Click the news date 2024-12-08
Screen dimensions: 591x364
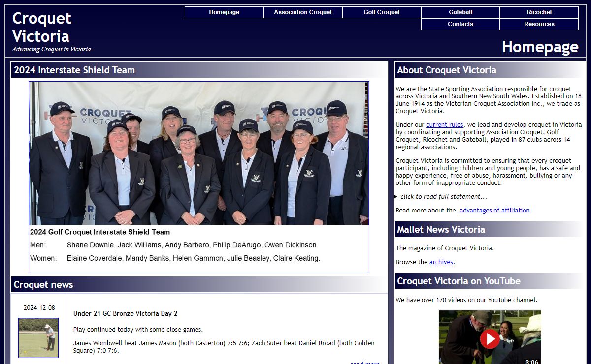(39, 308)
